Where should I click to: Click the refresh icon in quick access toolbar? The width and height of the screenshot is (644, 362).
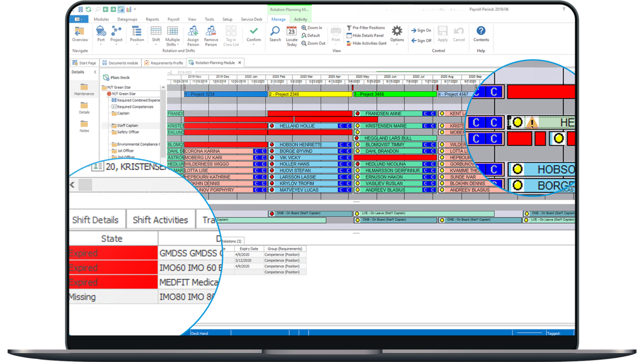click(88, 9)
